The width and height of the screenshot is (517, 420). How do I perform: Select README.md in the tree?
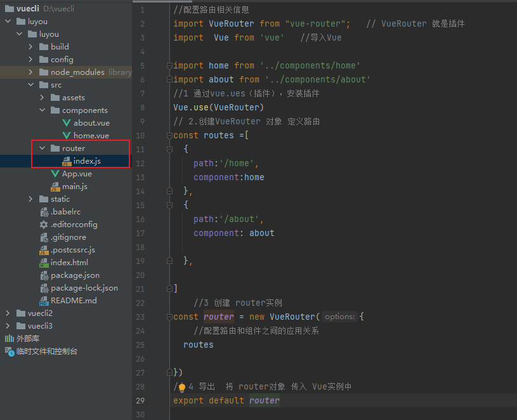(x=74, y=301)
